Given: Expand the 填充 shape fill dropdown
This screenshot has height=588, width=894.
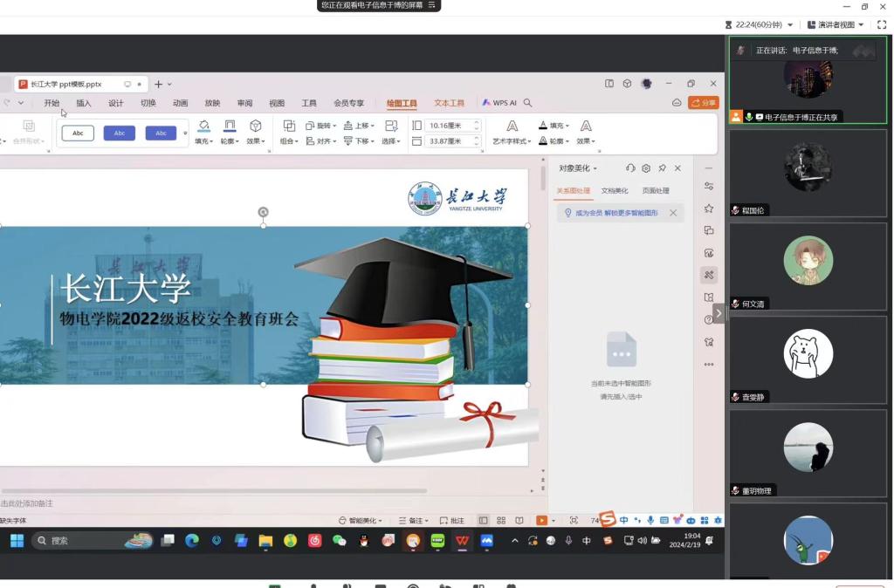Looking at the screenshot, I should (x=203, y=140).
